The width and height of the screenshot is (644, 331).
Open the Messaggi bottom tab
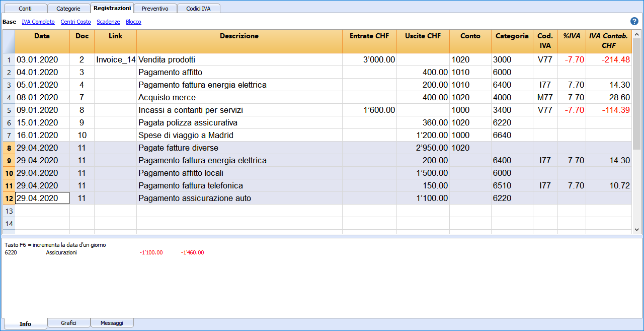click(112, 322)
